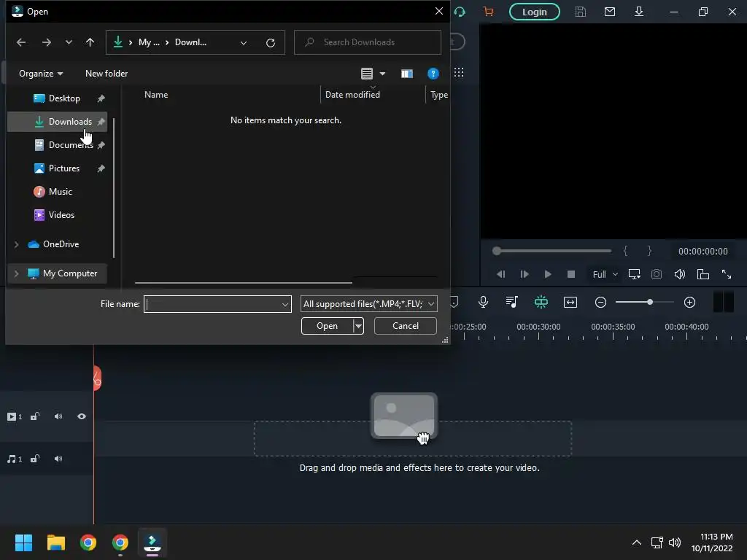Select Pictures in navigation pane
Screen dimensions: 747x560
click(x=57, y=168)
